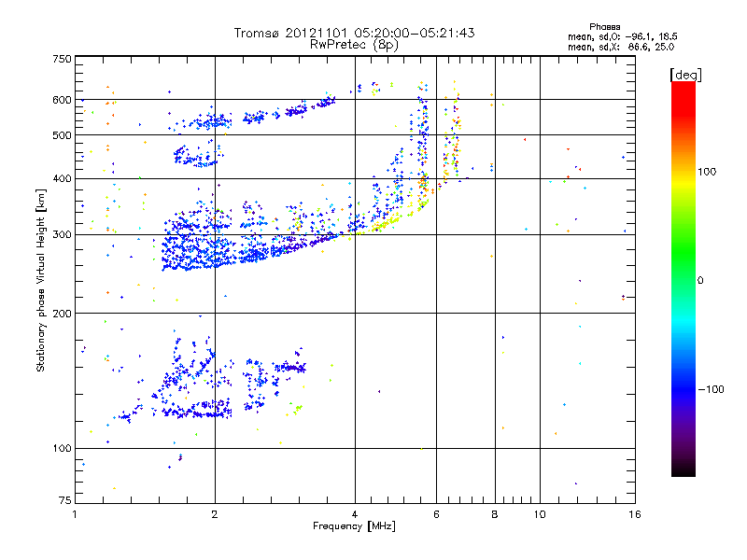Click x-axis tick label '6'
Image resolution: width=747 pixels, height=560 pixels.
436,514
